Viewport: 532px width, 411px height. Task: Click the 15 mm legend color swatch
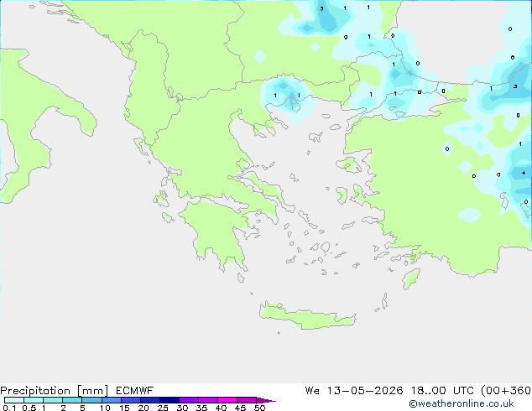130,400
